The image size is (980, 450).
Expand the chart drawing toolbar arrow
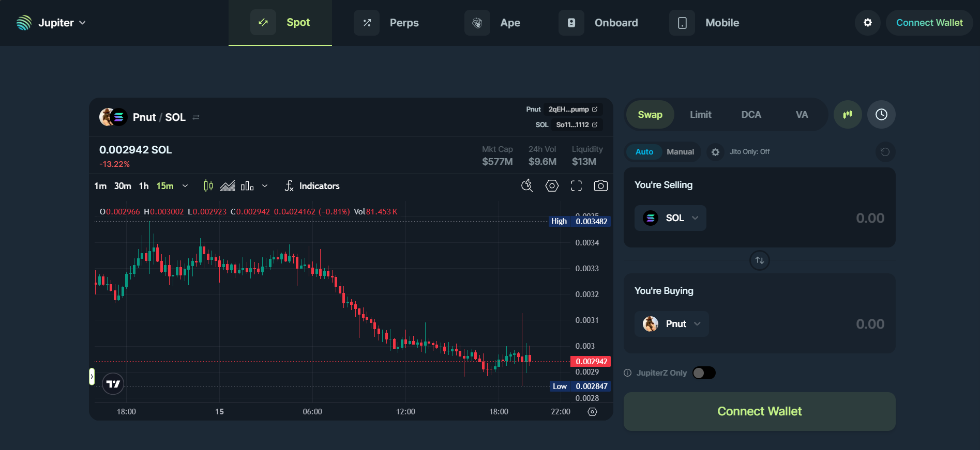tap(92, 377)
